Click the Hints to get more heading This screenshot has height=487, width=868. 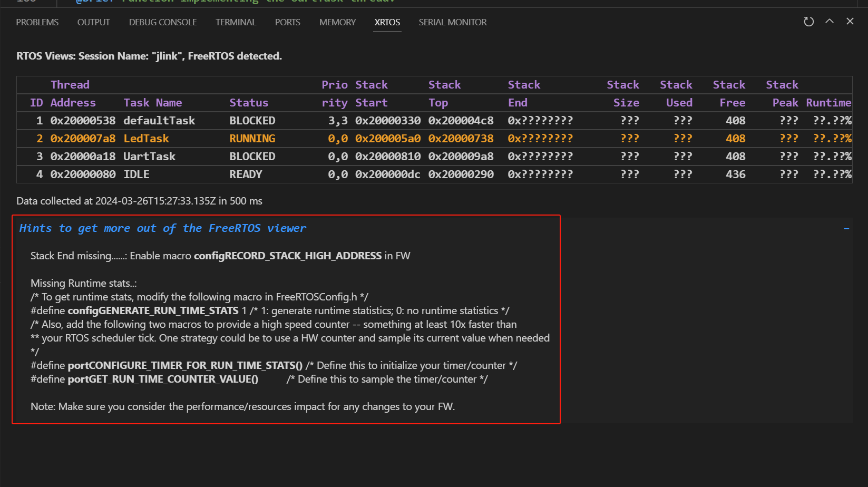point(163,228)
